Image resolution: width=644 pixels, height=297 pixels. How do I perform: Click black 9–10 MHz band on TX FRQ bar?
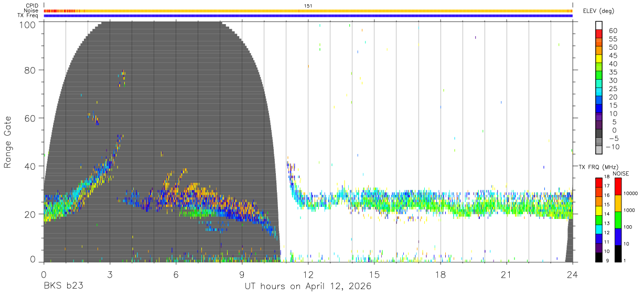click(x=598, y=257)
